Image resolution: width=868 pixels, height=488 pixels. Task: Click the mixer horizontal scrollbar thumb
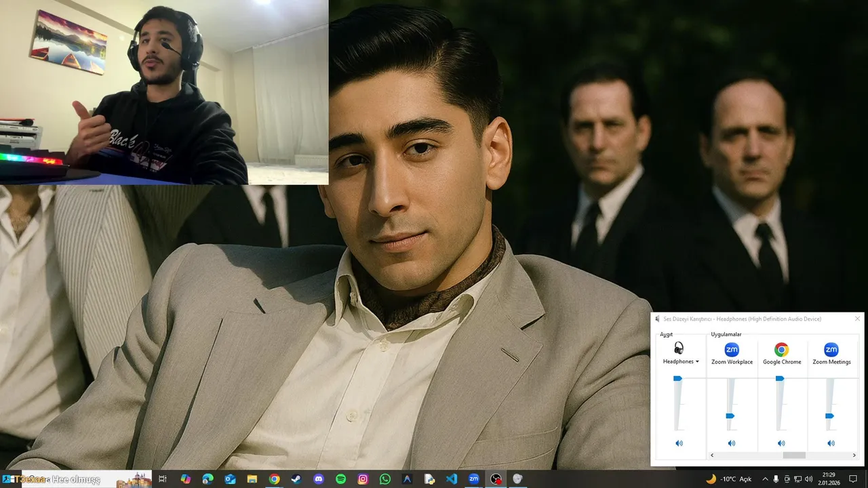click(x=794, y=455)
